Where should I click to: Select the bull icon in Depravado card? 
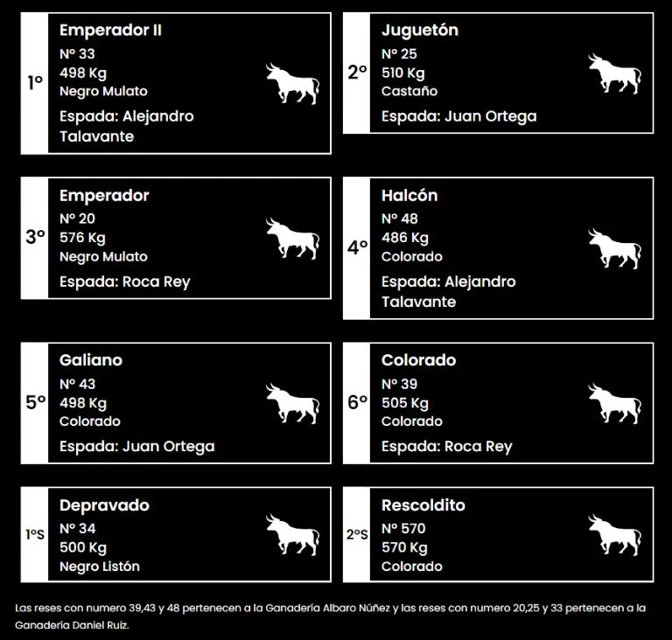click(292, 534)
